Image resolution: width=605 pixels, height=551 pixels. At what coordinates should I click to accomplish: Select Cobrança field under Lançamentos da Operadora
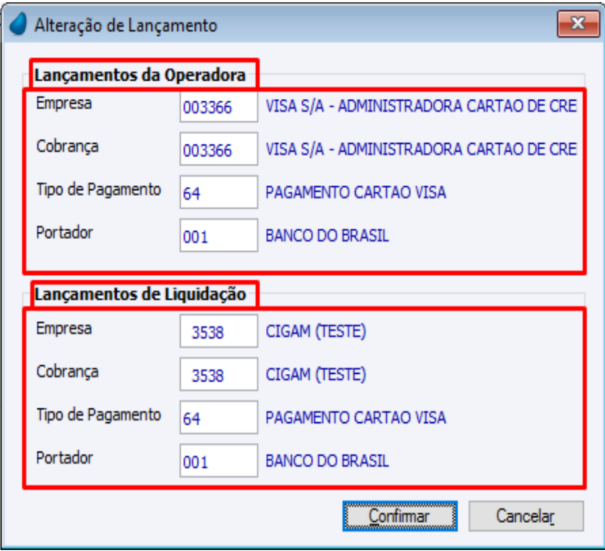pyautogui.click(x=219, y=149)
